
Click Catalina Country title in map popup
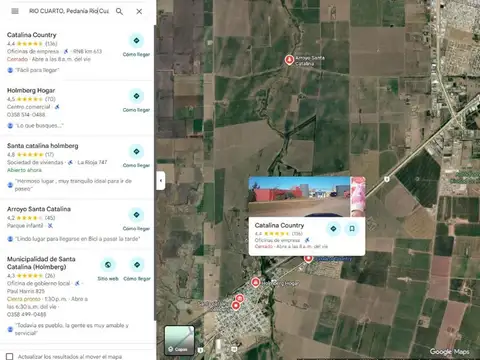point(279,225)
